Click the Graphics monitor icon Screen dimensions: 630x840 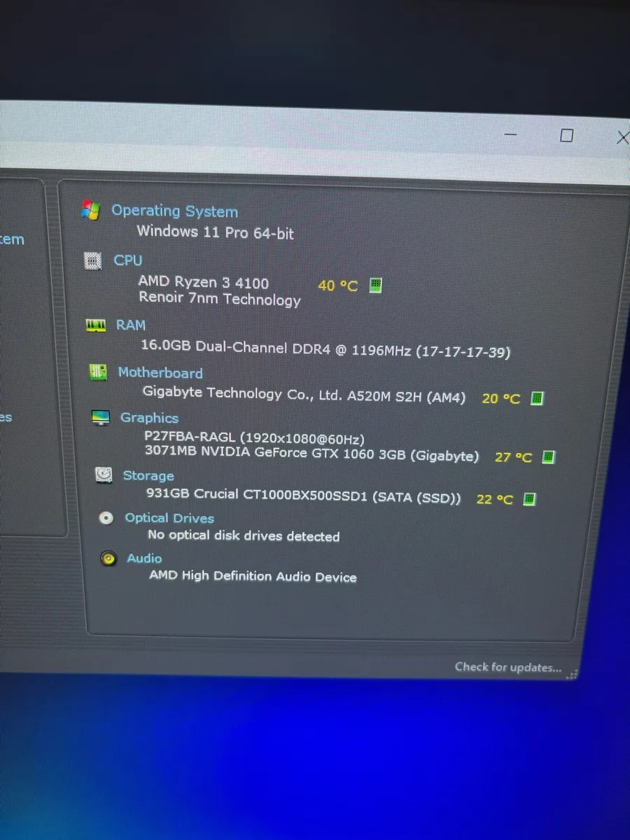[101, 418]
